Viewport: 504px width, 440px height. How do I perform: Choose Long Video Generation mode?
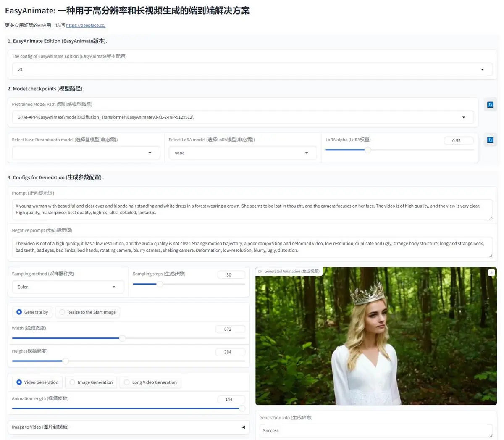click(x=150, y=382)
